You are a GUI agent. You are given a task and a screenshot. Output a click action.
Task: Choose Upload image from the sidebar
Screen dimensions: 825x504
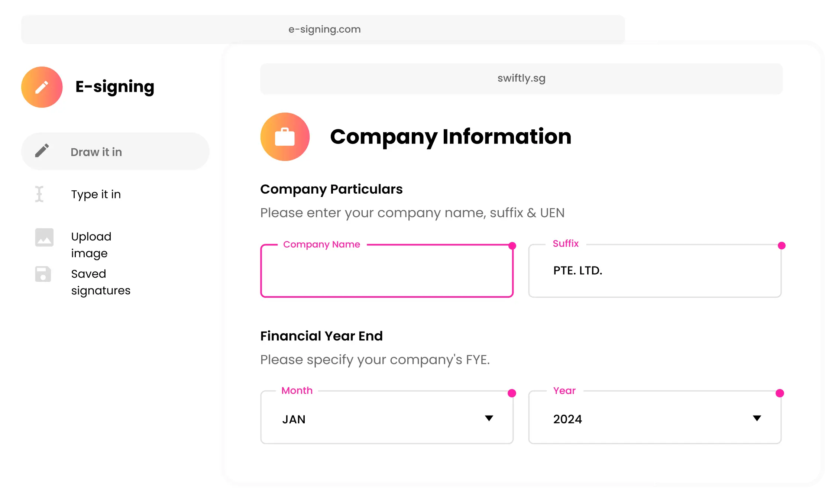(91, 245)
